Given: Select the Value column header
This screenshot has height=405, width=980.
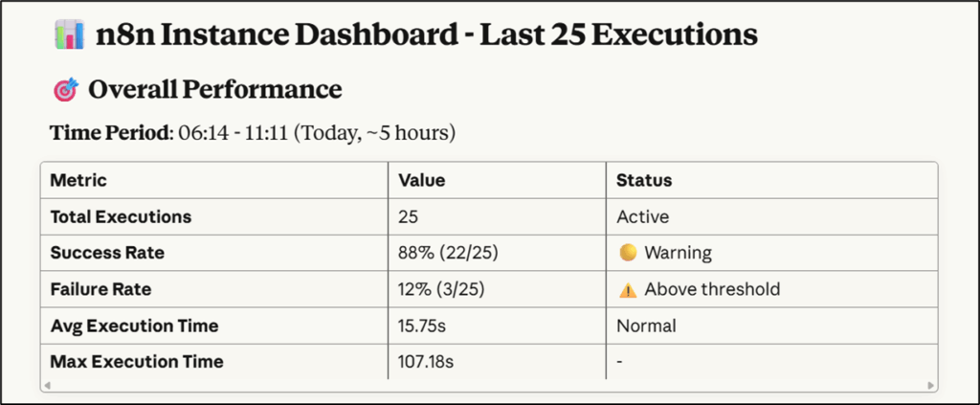Looking at the screenshot, I should 422,180.
